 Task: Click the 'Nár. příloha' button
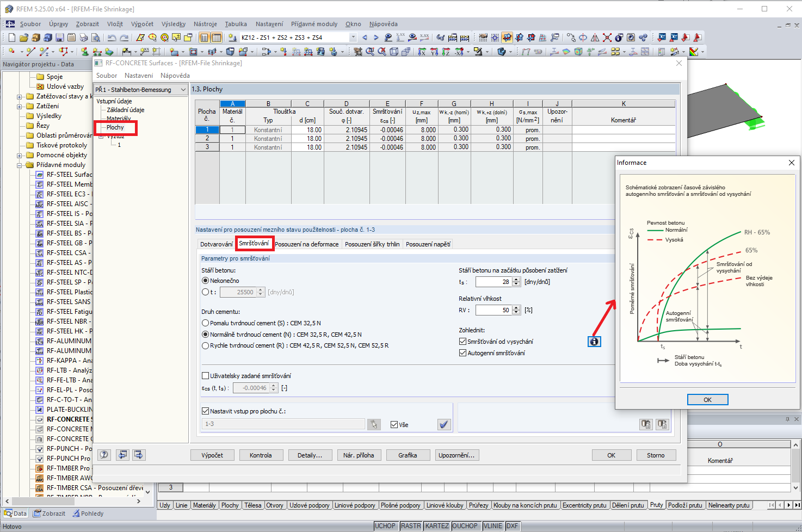click(359, 455)
